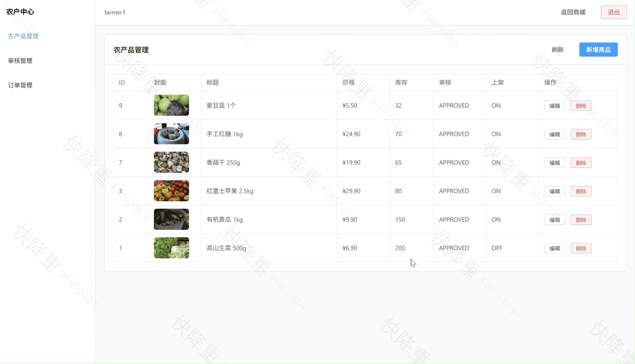Click the 紫甘蓝 cover thumbnail
This screenshot has height=364, width=635.
coord(171,105)
